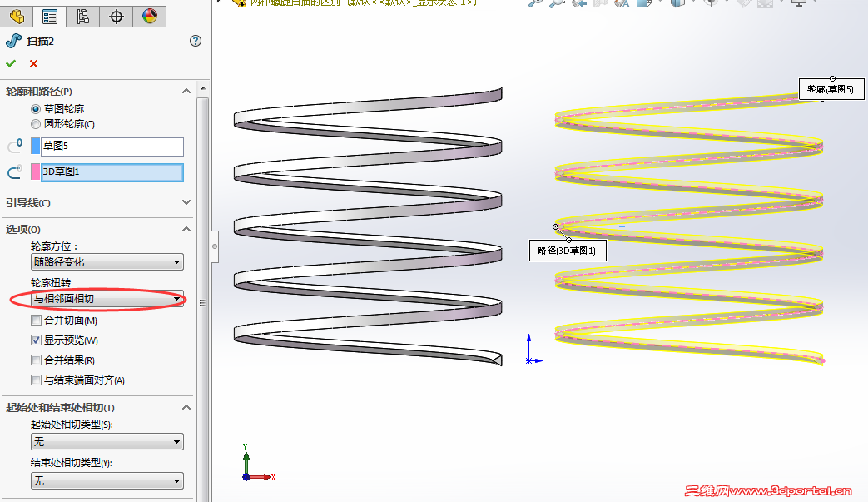The width and height of the screenshot is (868, 502).
Task: Expand the 引导线(C) guide curves section
Action: pyautogui.click(x=186, y=202)
